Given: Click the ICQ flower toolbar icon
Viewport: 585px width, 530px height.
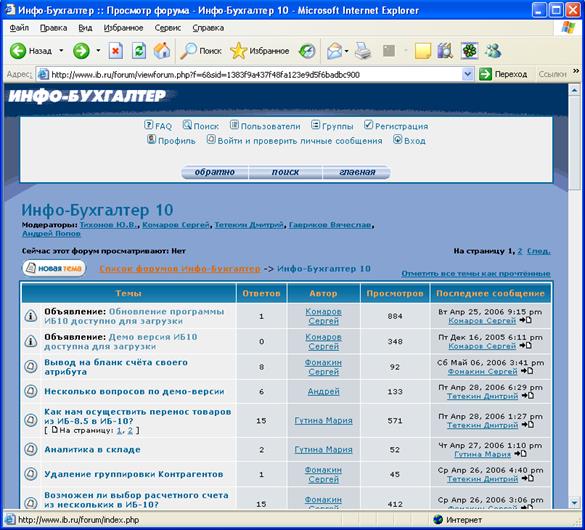Looking at the screenshot, I should pyautogui.click(x=469, y=51).
